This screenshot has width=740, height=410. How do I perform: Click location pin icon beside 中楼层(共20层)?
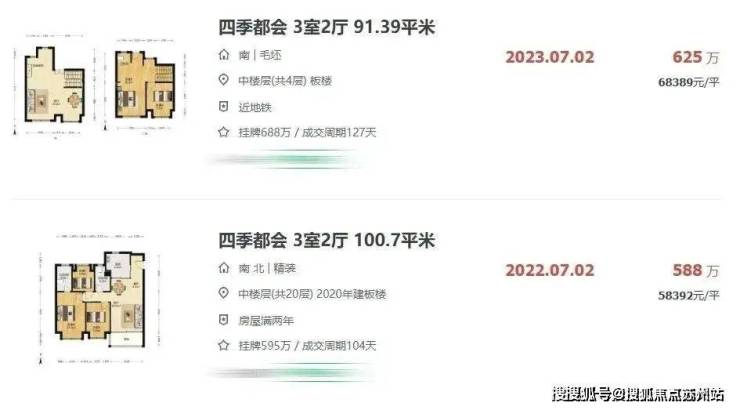(224, 293)
